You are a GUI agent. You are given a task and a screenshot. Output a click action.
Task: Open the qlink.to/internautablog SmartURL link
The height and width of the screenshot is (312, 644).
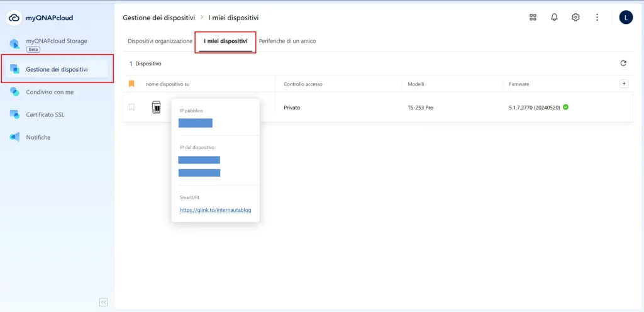215,210
